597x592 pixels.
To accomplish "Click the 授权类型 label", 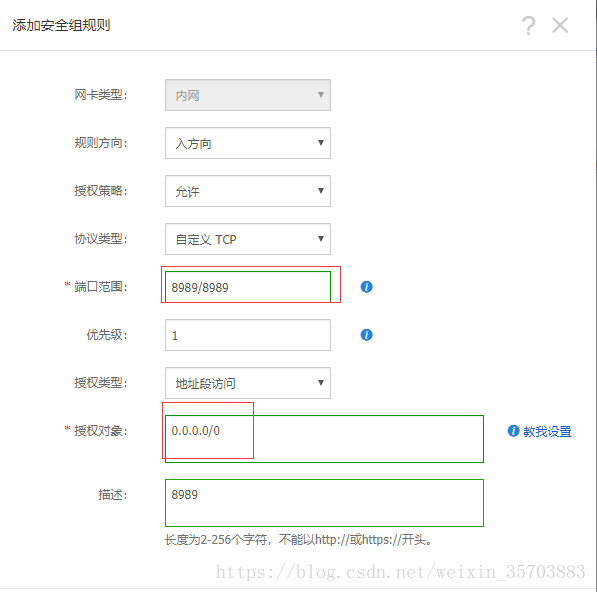I will 101,383.
